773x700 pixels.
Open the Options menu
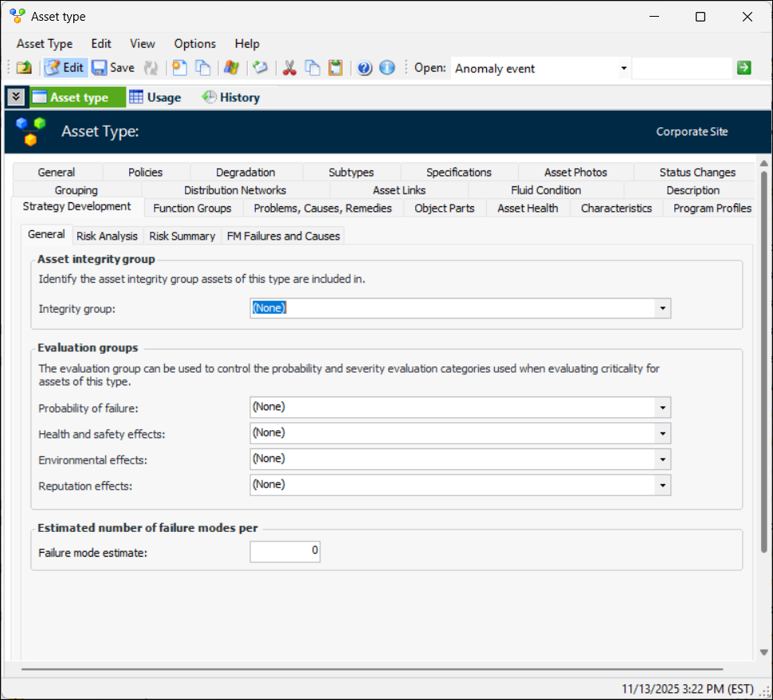coord(194,44)
